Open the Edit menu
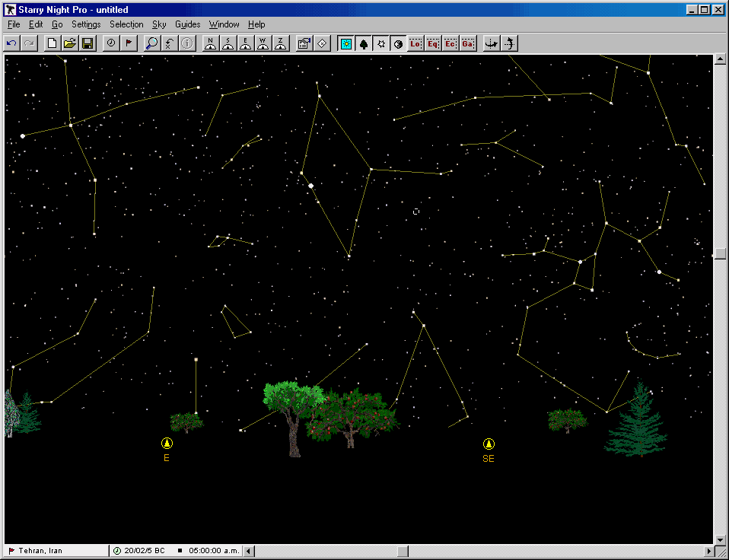The image size is (729, 560). (36, 24)
